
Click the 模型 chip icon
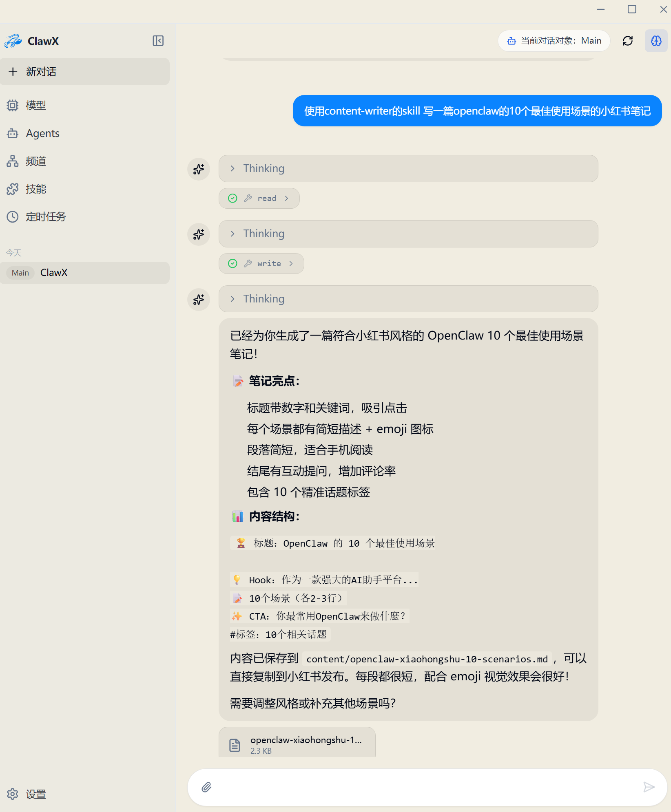pyautogui.click(x=13, y=106)
